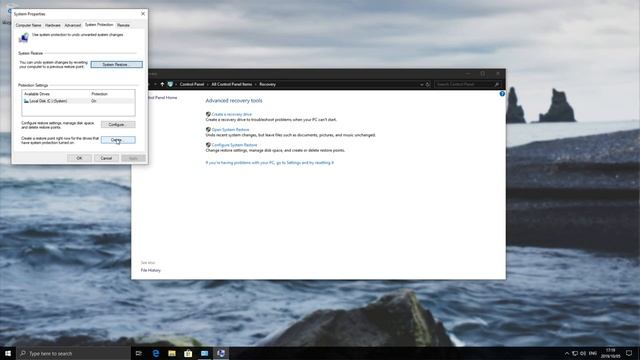
Task: Click All Control Panel Items breadcrumb
Action: tap(231, 84)
